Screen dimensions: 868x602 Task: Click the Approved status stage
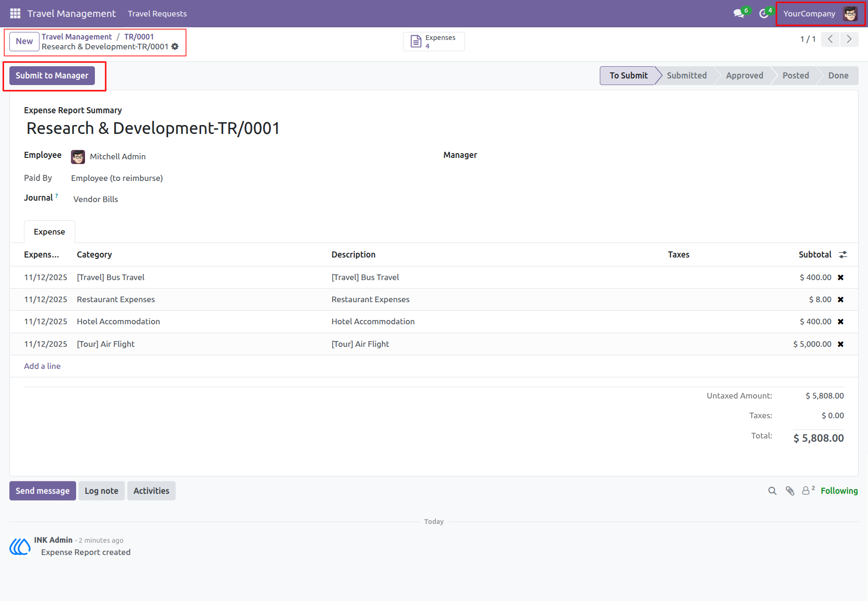(x=744, y=76)
